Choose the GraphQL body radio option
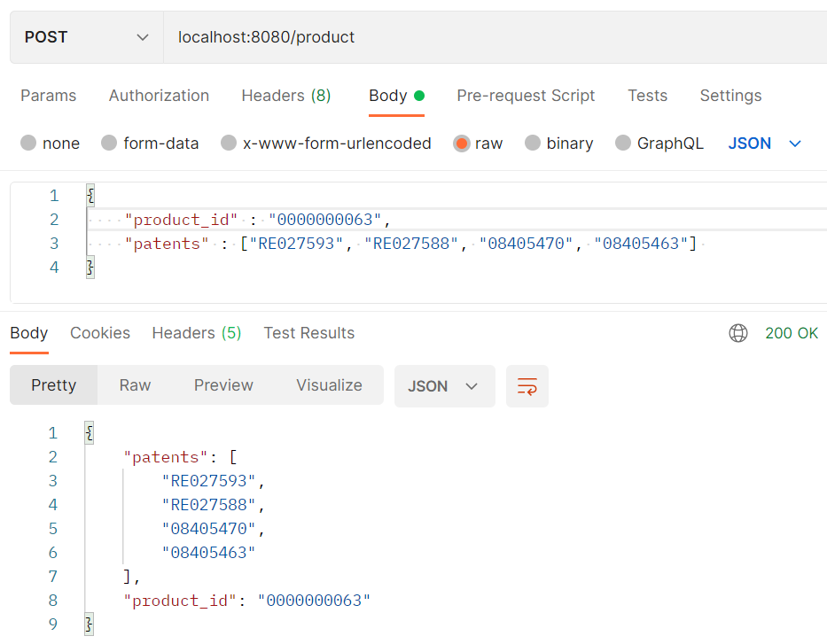 [623, 143]
